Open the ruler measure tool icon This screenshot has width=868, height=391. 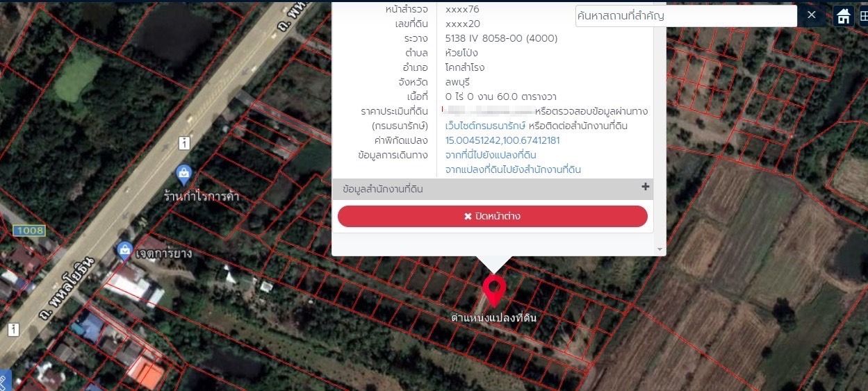pos(4,381)
